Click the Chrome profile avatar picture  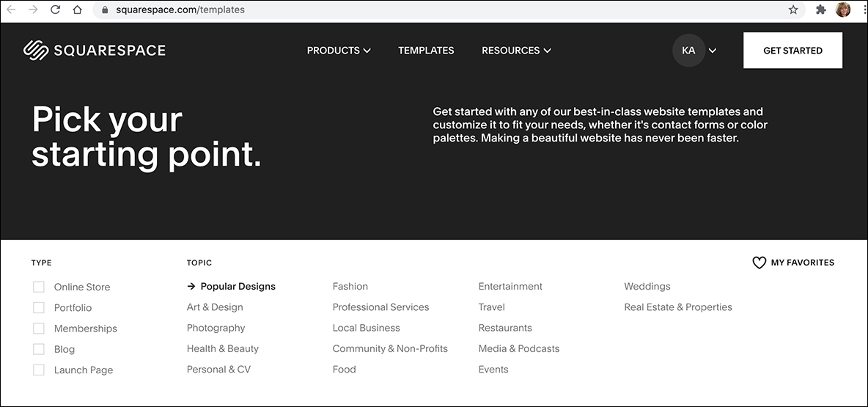point(843,10)
